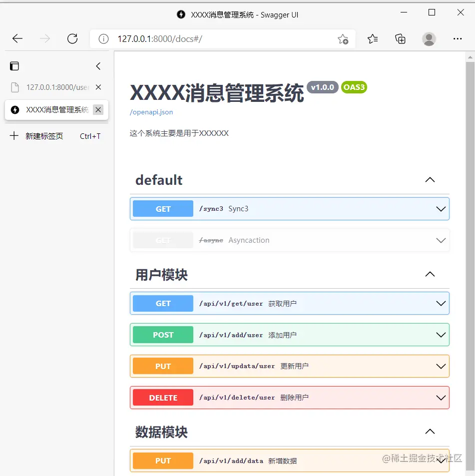Image resolution: width=475 pixels, height=476 pixels.
Task: Click the description 这个系统主要是用于XXXXXX
Action: pyautogui.click(x=179, y=133)
